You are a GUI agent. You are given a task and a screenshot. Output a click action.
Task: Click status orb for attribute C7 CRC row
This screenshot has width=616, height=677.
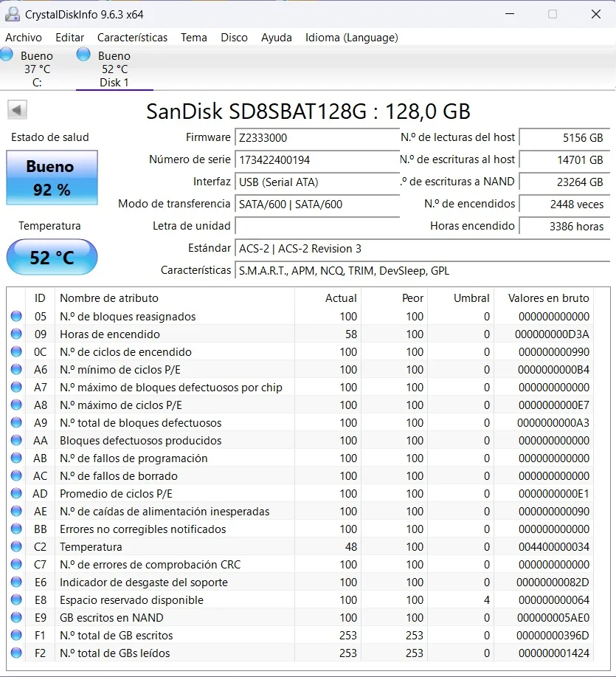tap(16, 564)
